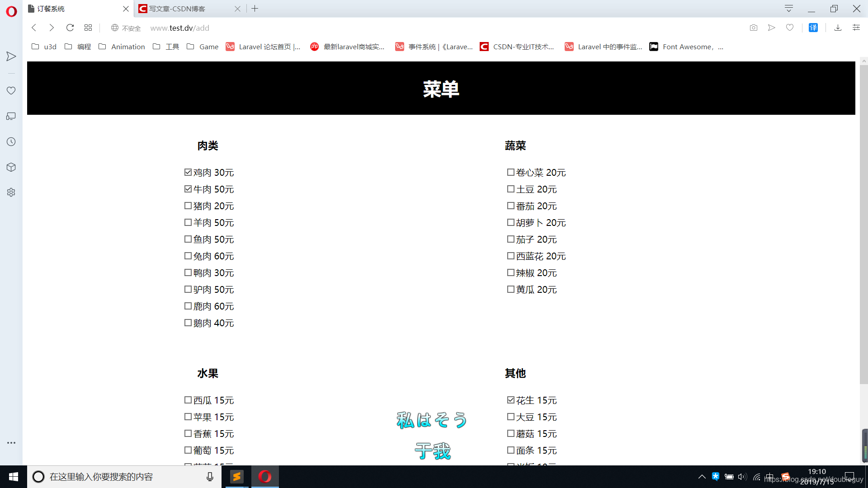Open Speed Dial start page grid
Viewport: 868px width, 488px height.
coord(88,28)
